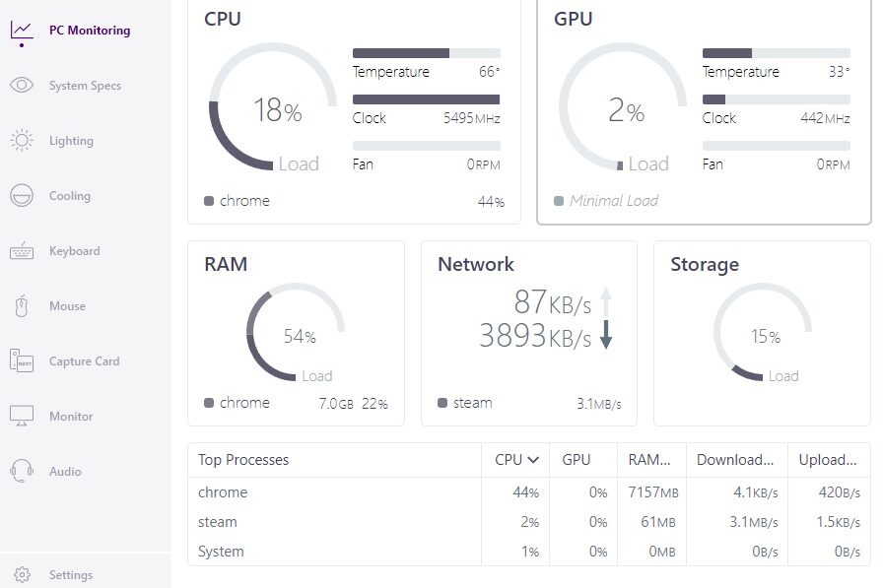Click the Monitor display icon
The image size is (883, 588).
pyautogui.click(x=22, y=417)
